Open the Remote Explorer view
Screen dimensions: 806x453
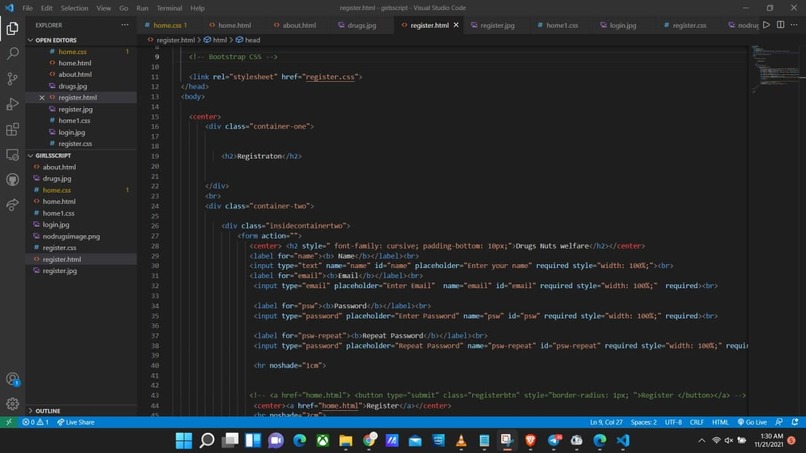[12, 154]
